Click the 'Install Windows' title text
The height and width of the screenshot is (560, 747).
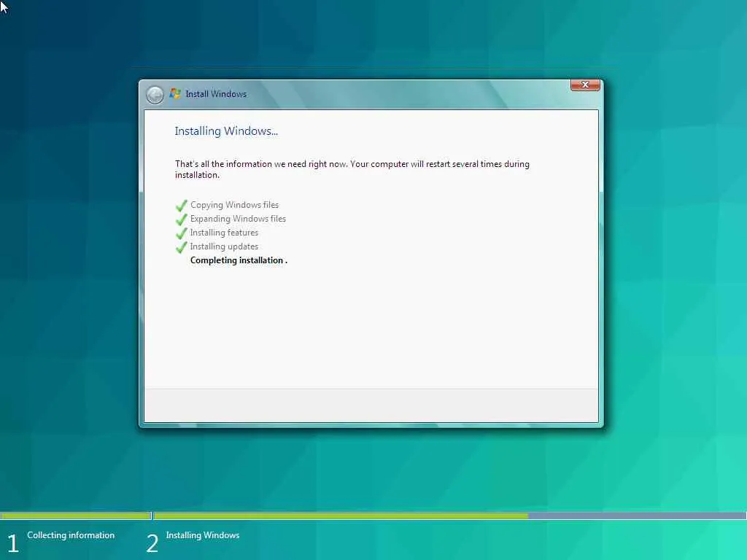point(216,94)
